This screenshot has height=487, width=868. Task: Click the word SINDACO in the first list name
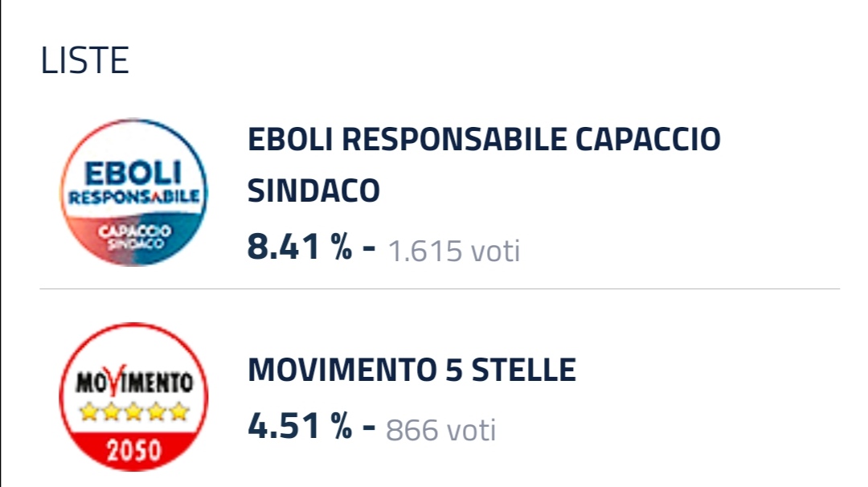point(313,191)
